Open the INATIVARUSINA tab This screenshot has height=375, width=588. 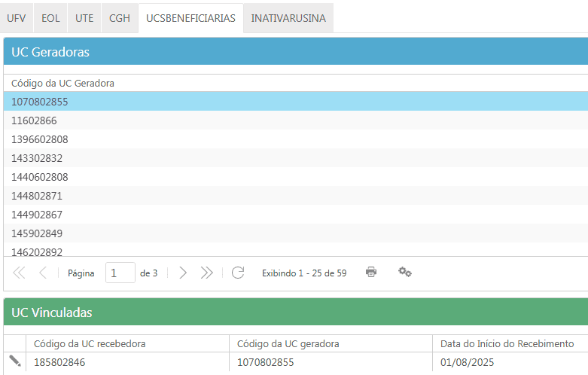click(x=288, y=18)
